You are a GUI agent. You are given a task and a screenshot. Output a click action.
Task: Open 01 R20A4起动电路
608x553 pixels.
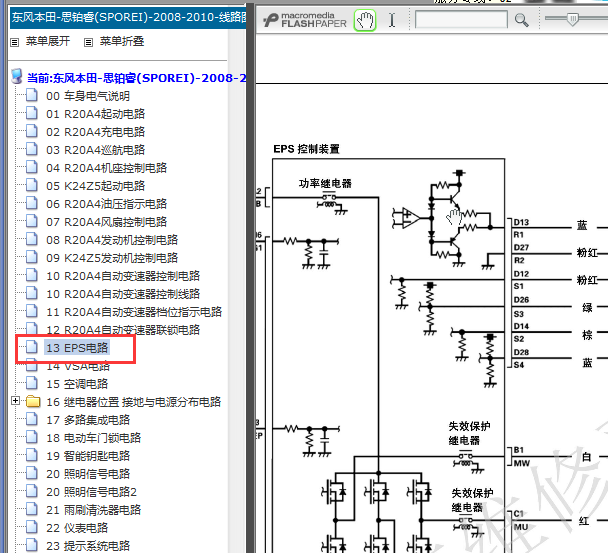point(95,114)
